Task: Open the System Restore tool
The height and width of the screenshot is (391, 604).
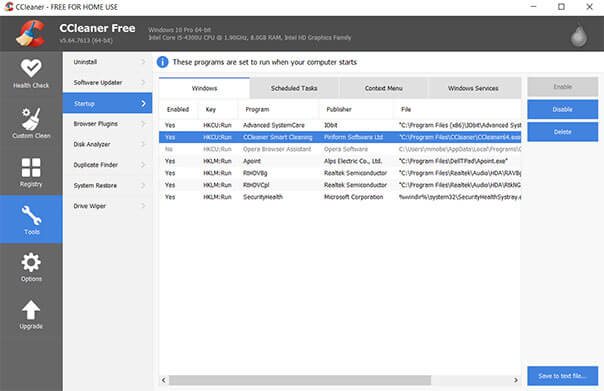Action: tap(107, 185)
